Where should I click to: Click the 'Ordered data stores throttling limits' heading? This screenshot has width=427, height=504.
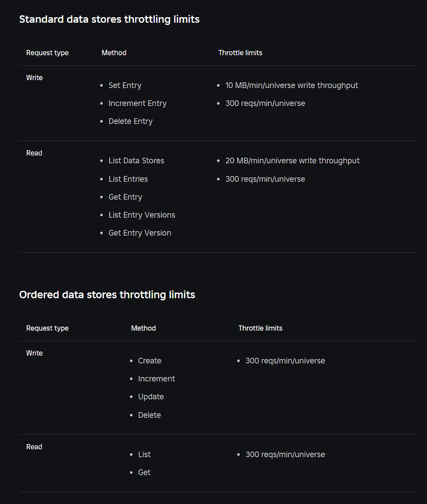pos(107,295)
